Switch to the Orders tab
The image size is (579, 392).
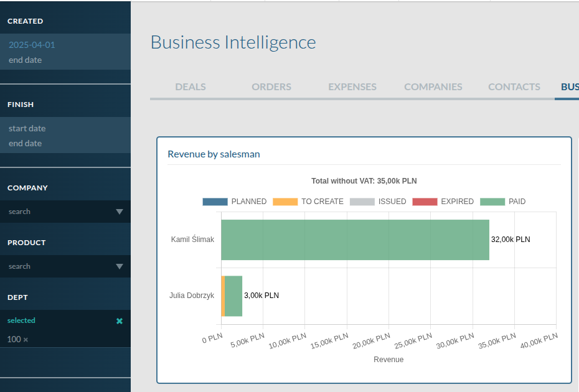tap(271, 87)
